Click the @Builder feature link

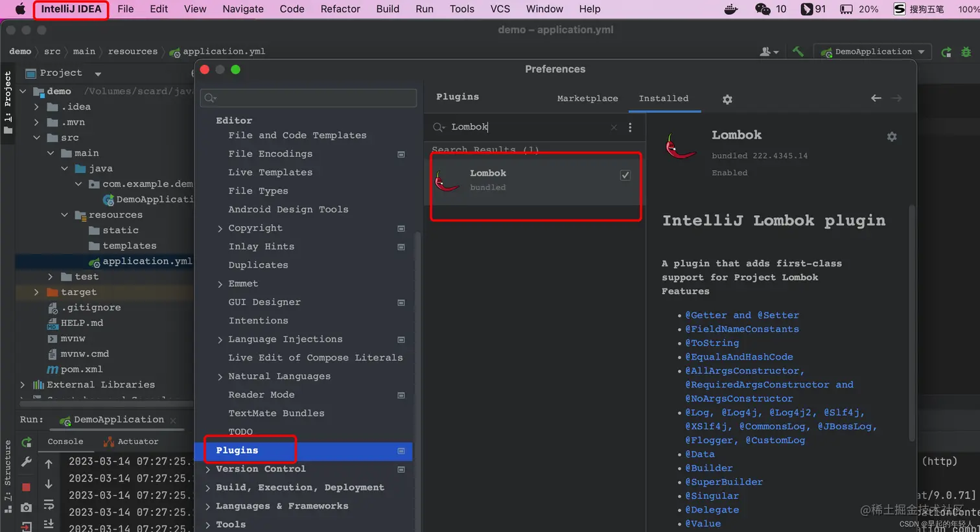point(709,468)
